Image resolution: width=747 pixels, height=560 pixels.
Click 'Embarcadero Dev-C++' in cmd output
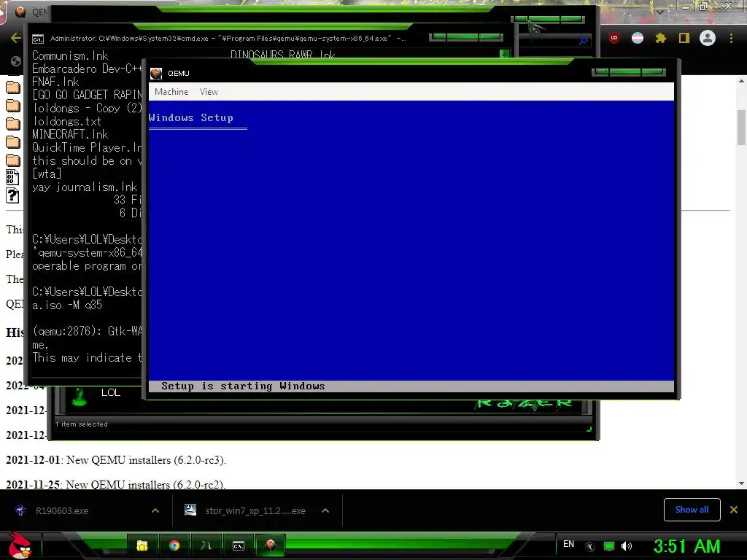coord(87,69)
